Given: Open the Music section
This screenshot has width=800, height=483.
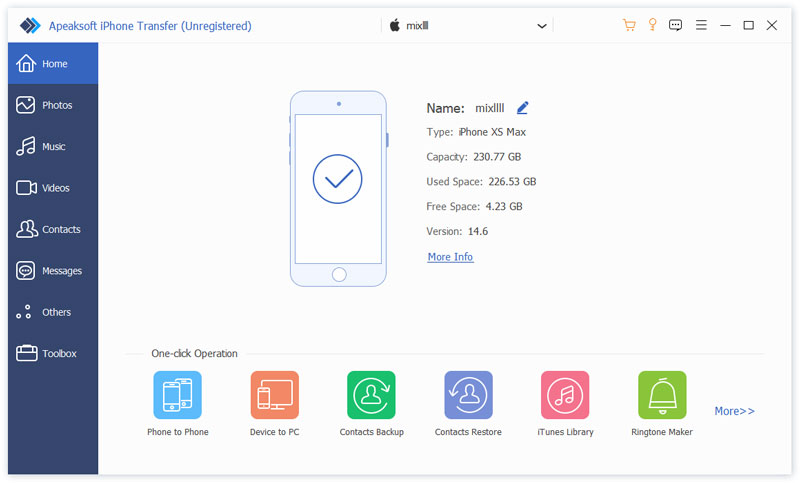Looking at the screenshot, I should click(x=53, y=146).
